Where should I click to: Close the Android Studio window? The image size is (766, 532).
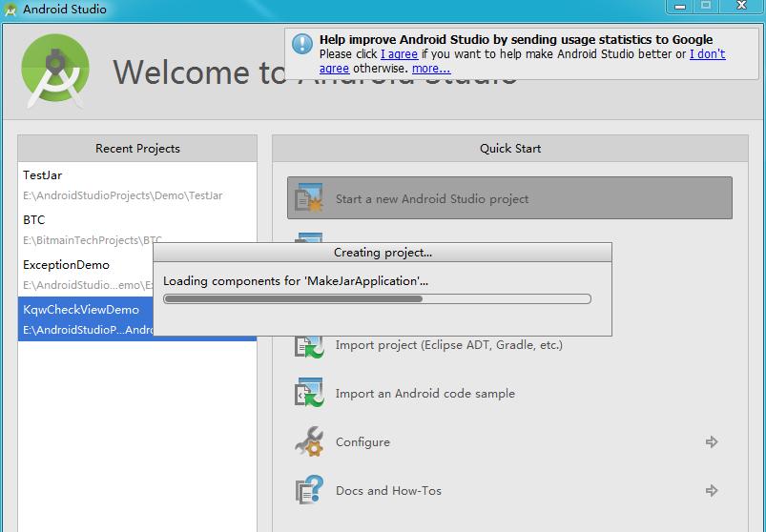point(741,6)
